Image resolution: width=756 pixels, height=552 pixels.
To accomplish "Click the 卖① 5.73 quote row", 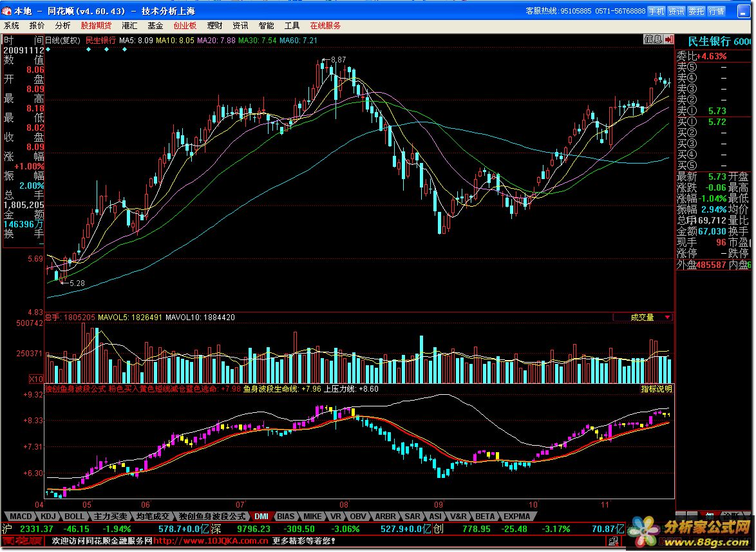I will pos(713,111).
